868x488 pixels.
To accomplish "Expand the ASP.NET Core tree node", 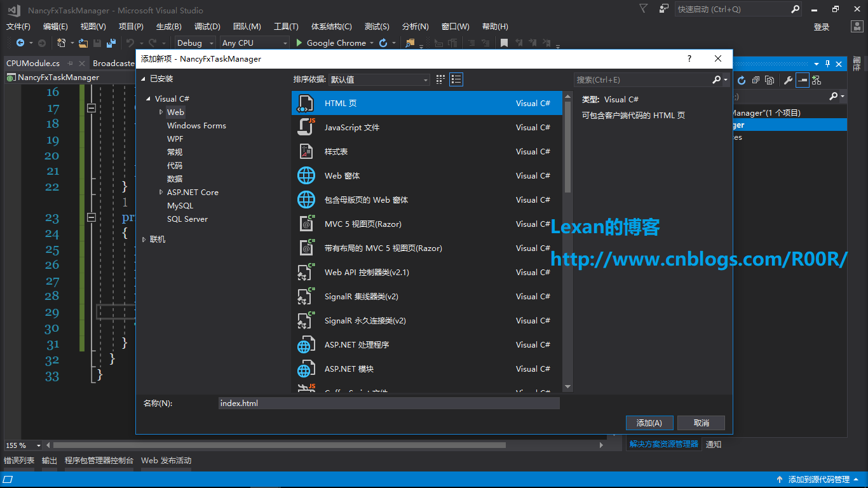I will click(161, 192).
